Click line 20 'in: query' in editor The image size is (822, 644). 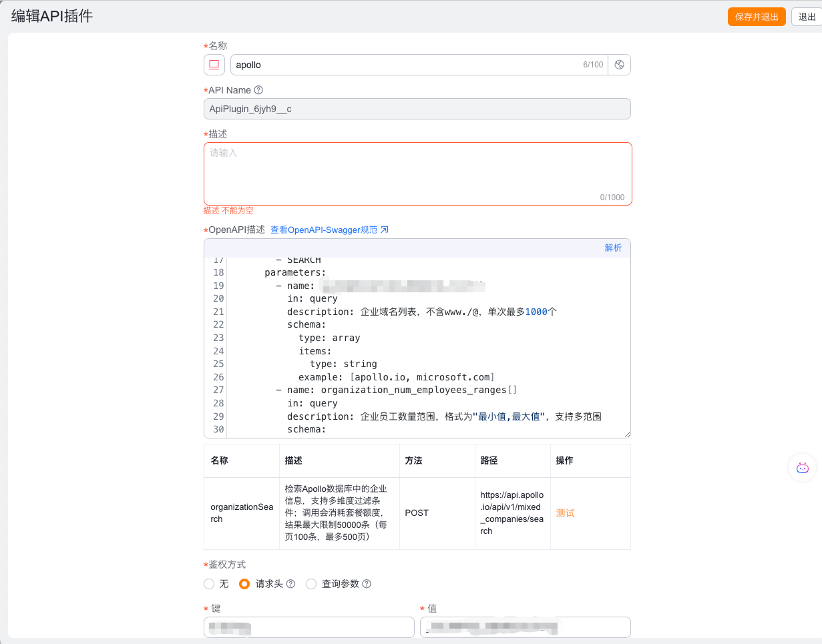(313, 298)
